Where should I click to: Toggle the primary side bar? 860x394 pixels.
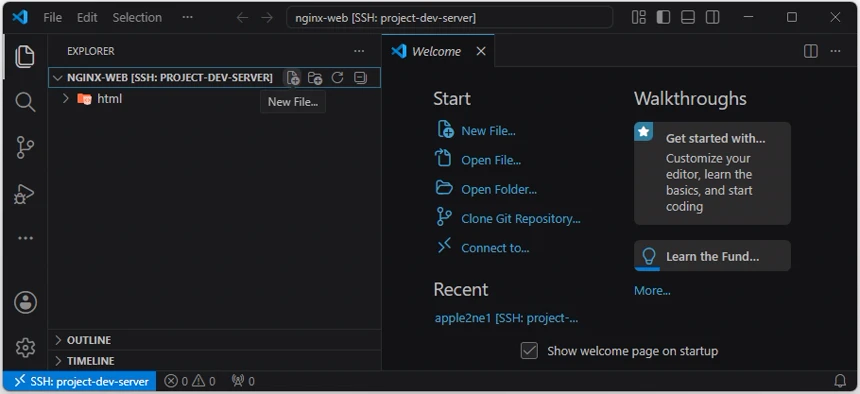pyautogui.click(x=663, y=18)
